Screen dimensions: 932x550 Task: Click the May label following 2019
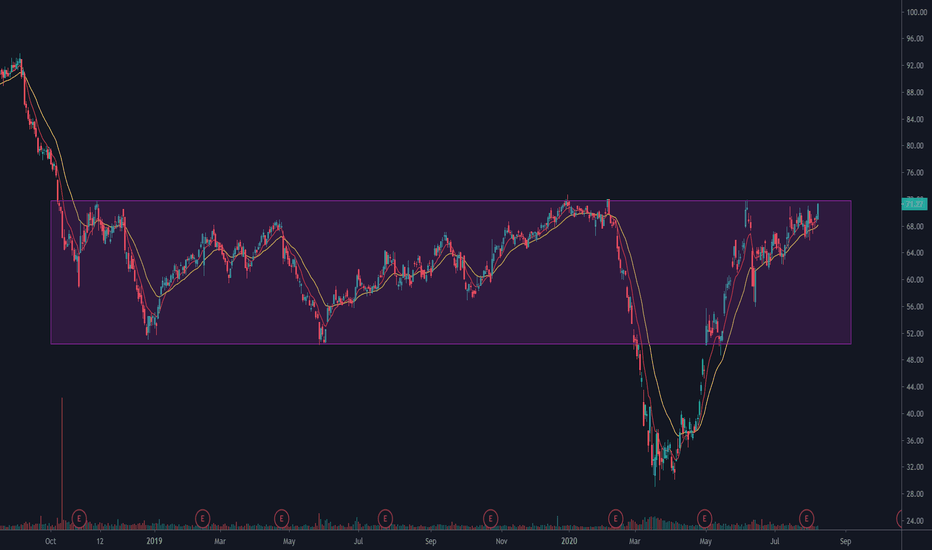point(289,541)
